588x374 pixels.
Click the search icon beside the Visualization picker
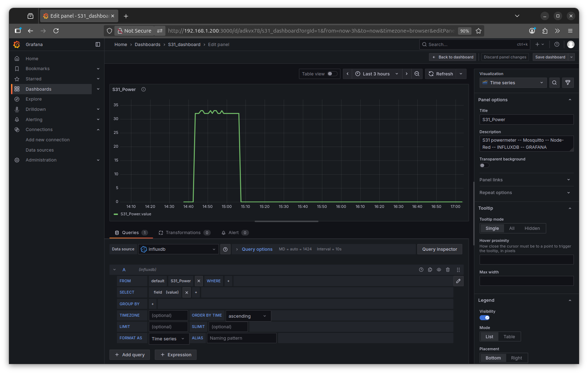pyautogui.click(x=554, y=83)
